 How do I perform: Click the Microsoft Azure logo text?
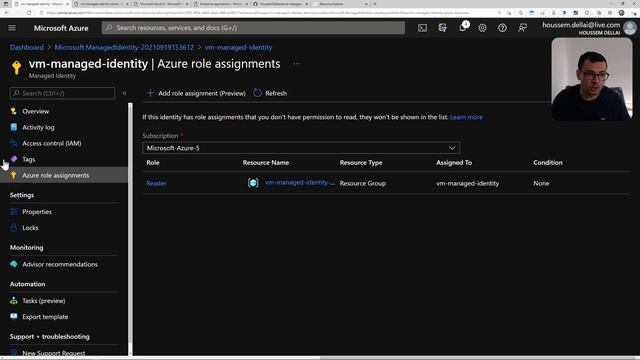61,28
